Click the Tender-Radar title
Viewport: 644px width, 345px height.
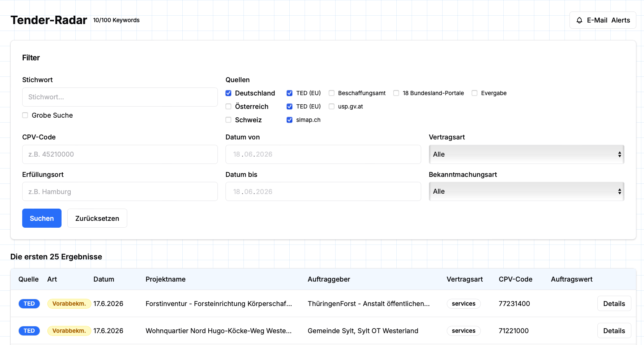click(x=49, y=20)
